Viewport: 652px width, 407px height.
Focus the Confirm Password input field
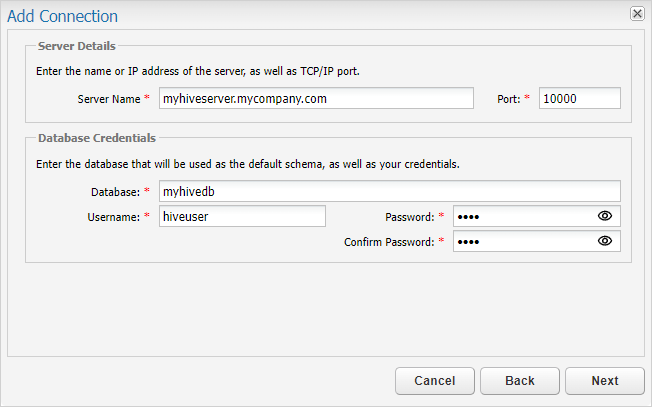[536, 241]
